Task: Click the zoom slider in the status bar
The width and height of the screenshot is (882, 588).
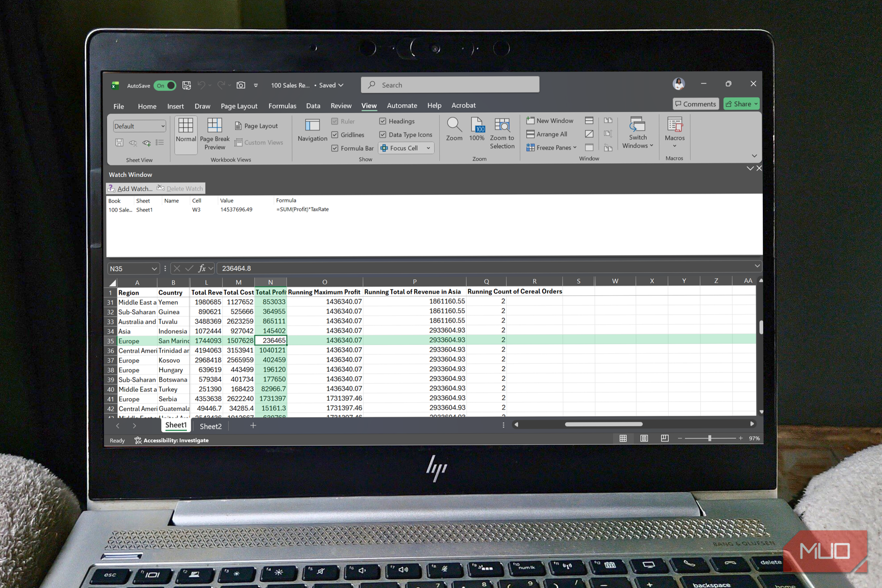Action: pos(711,438)
